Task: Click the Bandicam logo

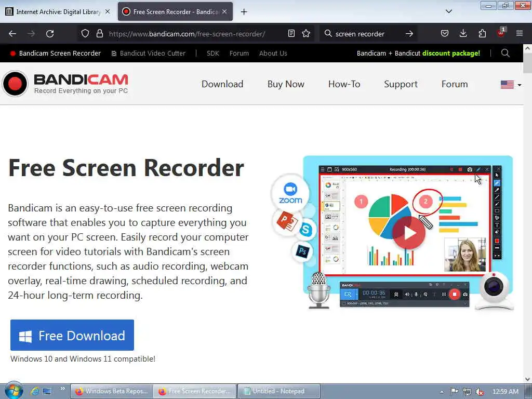Action: point(65,84)
